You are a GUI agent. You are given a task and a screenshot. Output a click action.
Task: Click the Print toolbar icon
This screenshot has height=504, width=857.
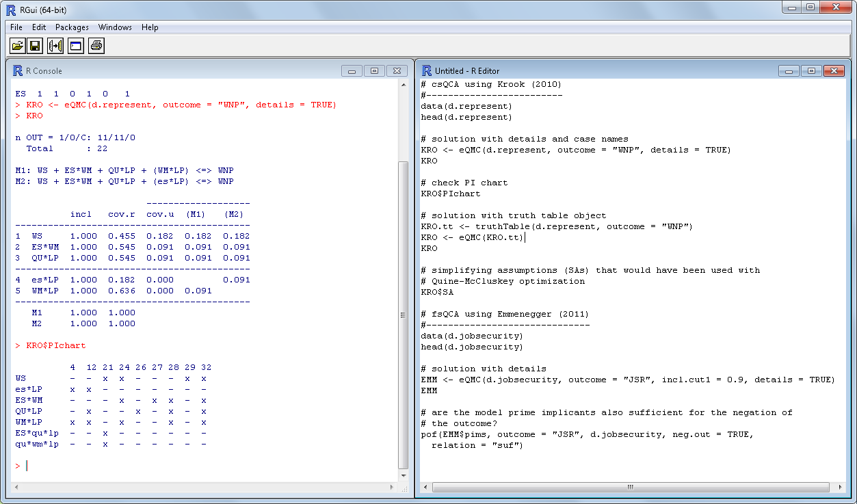(x=96, y=46)
